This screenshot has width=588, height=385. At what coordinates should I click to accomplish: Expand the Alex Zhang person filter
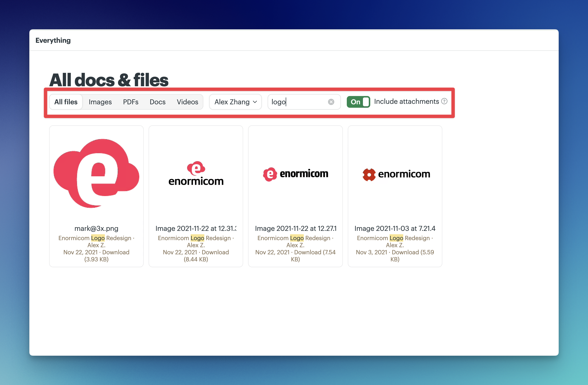235,102
